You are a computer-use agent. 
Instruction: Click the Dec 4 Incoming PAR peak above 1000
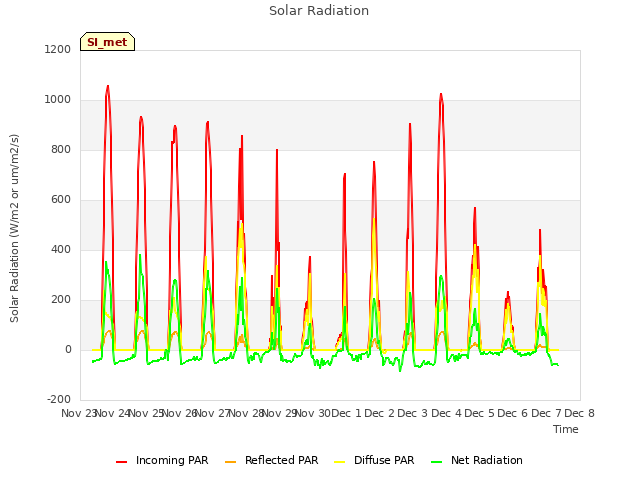(x=441, y=94)
